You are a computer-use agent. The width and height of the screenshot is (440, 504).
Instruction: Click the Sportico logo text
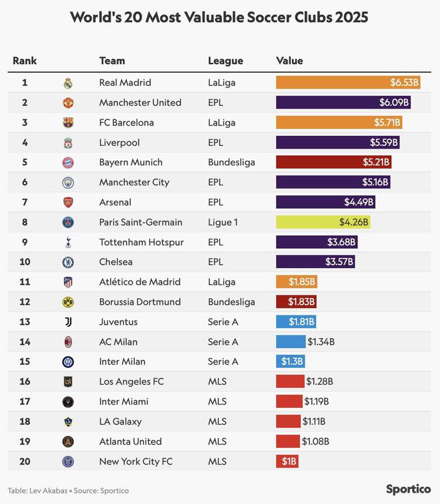tap(409, 489)
